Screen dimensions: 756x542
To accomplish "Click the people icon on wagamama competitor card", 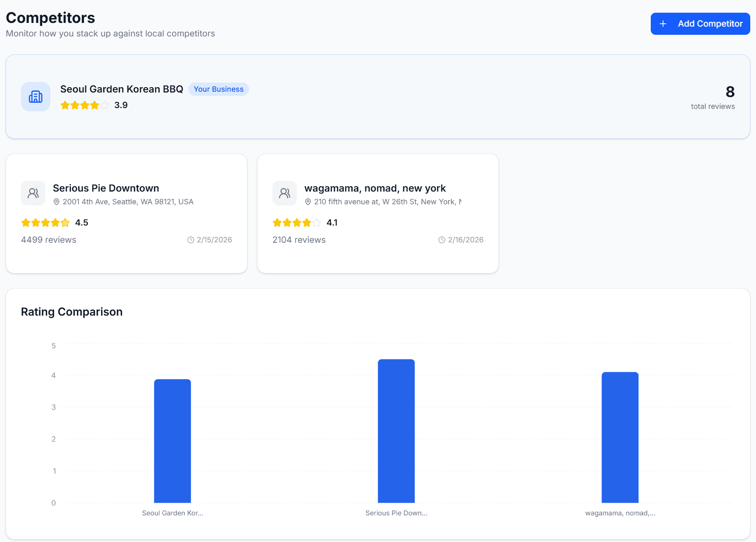I will [x=284, y=193].
